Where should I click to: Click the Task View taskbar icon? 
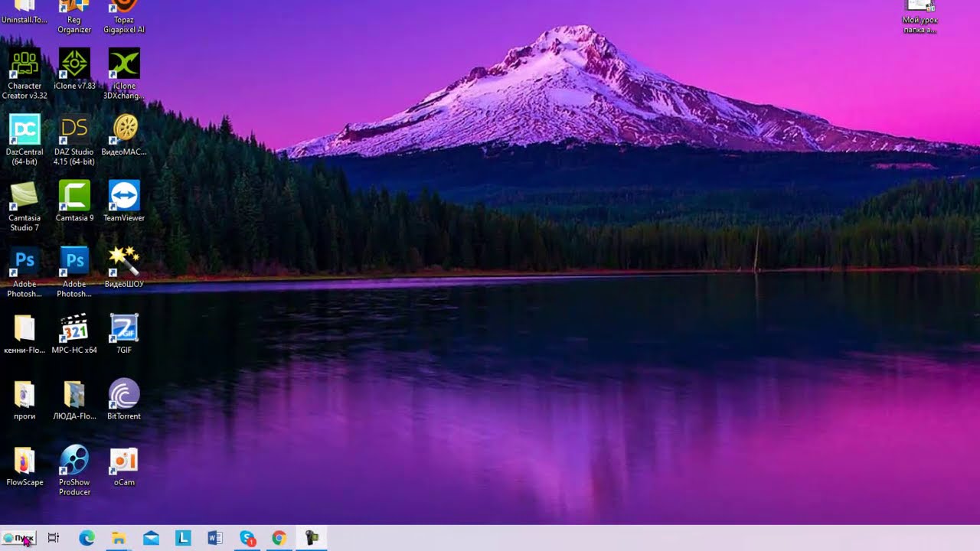click(54, 538)
